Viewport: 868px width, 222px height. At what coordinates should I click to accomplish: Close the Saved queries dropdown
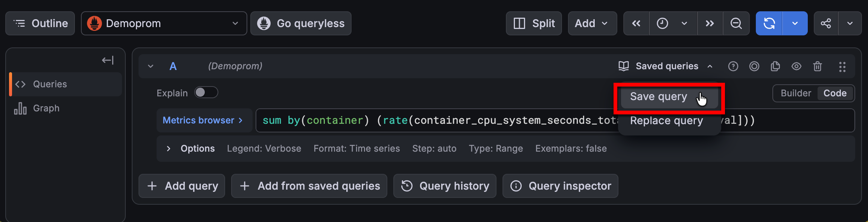coord(665,66)
